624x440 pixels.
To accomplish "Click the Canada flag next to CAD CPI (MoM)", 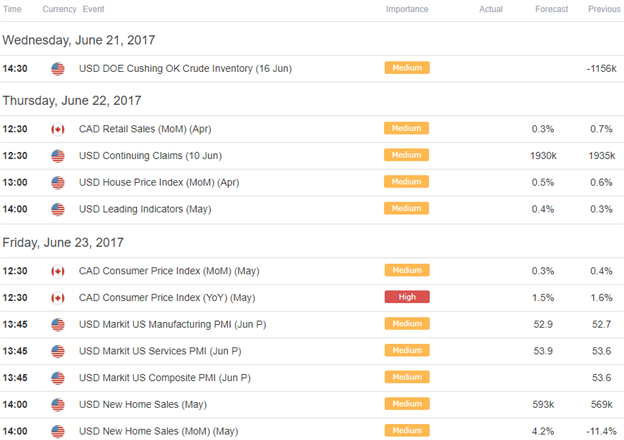I will coord(58,271).
